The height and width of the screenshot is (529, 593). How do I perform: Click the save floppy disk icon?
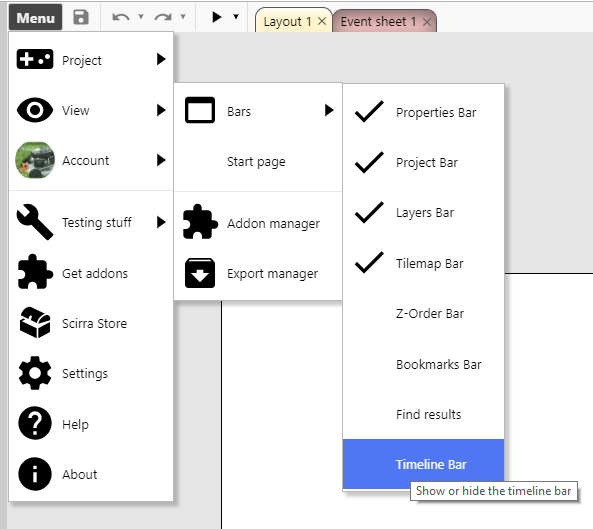click(81, 17)
